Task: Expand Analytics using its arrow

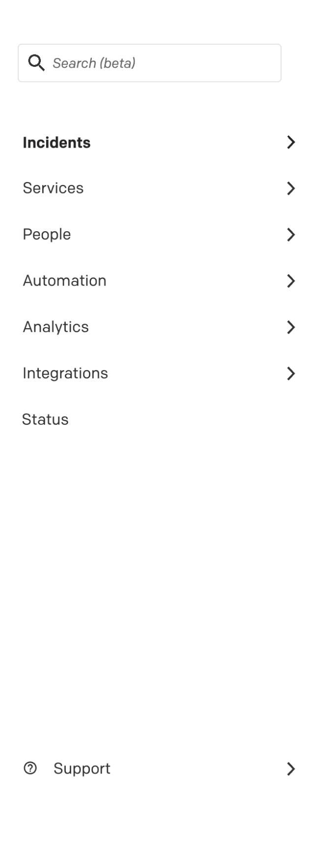Action: [291, 327]
